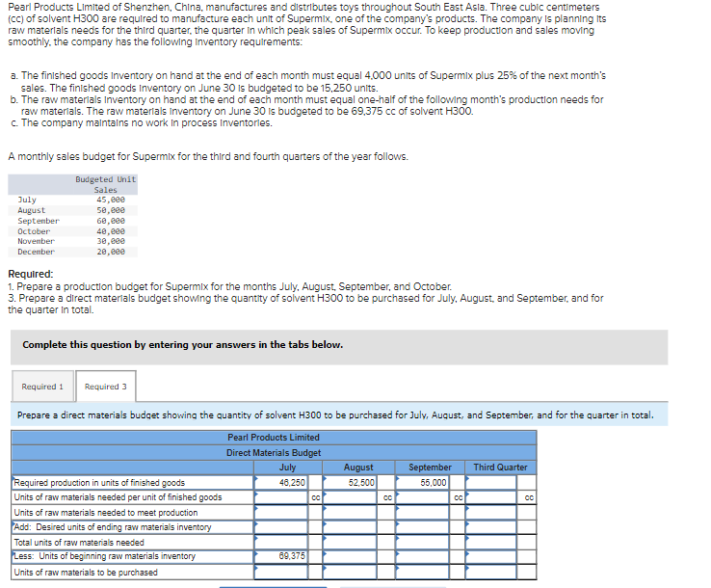Click the August column header
Image resolution: width=711 pixels, height=588 pixels.
point(358,468)
